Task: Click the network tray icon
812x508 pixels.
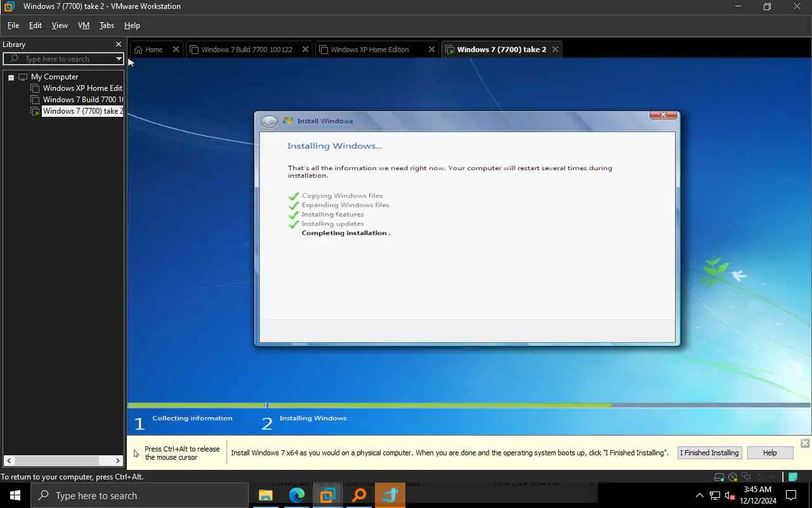Action: pyautogui.click(x=715, y=495)
